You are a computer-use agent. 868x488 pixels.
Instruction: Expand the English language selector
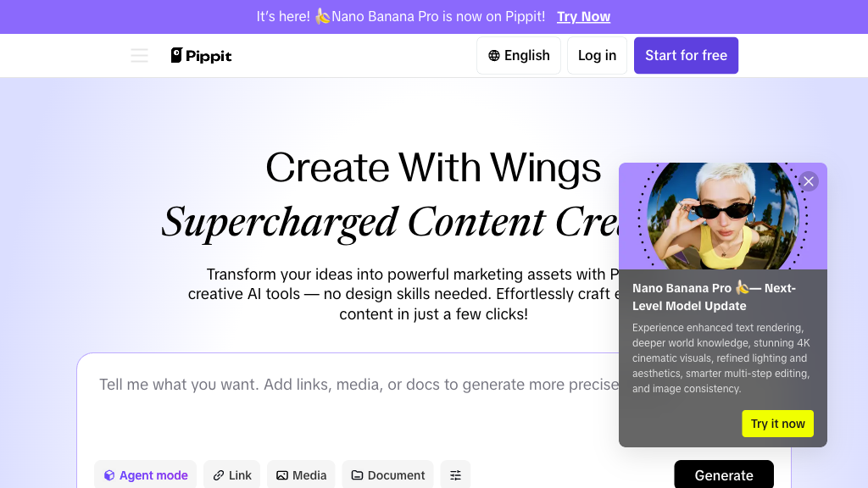tap(519, 55)
